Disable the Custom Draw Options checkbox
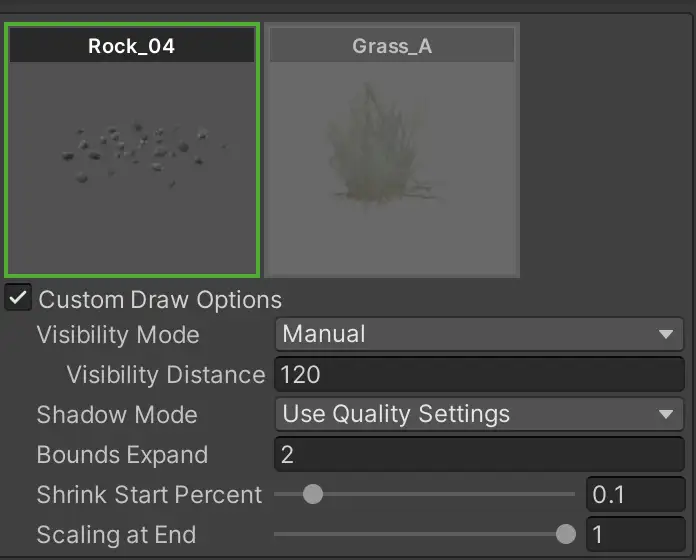 tap(18, 299)
